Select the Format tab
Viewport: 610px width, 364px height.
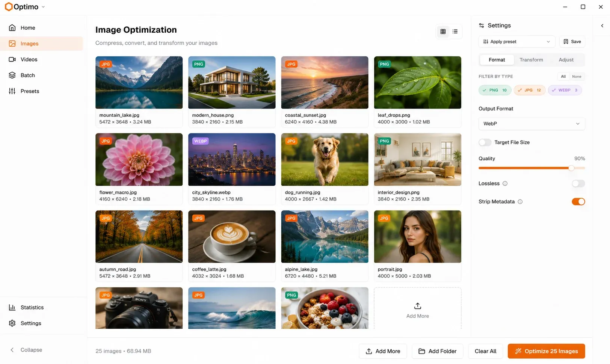pos(497,60)
